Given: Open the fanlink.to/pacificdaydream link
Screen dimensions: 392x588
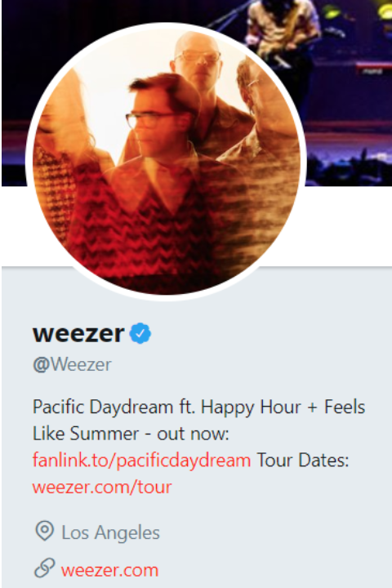Looking at the screenshot, I should tap(141, 460).
